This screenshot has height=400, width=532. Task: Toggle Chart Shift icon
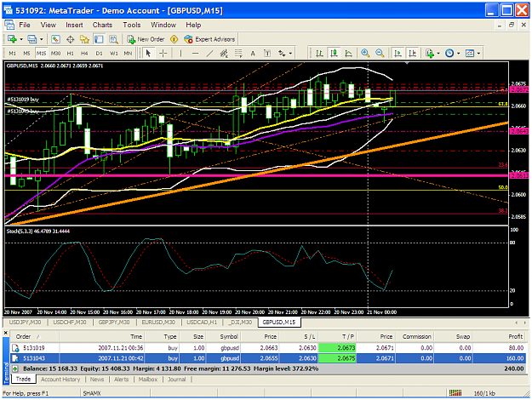(412, 54)
